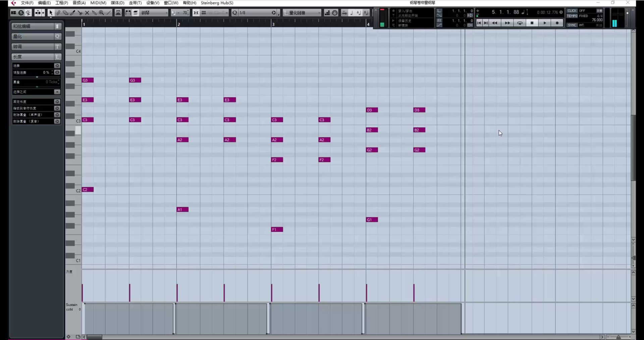Viewport: 644px width, 340px height.
Task: Toggle Snap to Zero Crossing button
Action: tap(196, 13)
